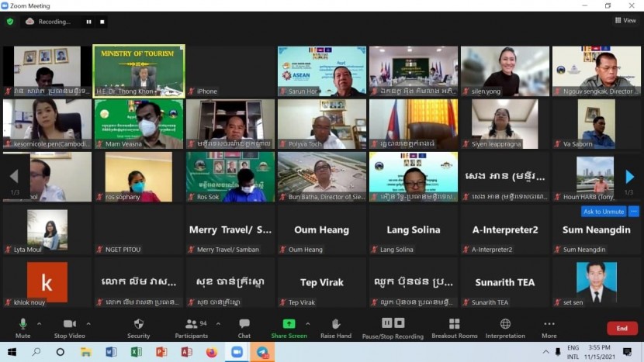Open the Interpretation globe settings
The height and width of the screenshot is (362, 644).
[x=505, y=324]
